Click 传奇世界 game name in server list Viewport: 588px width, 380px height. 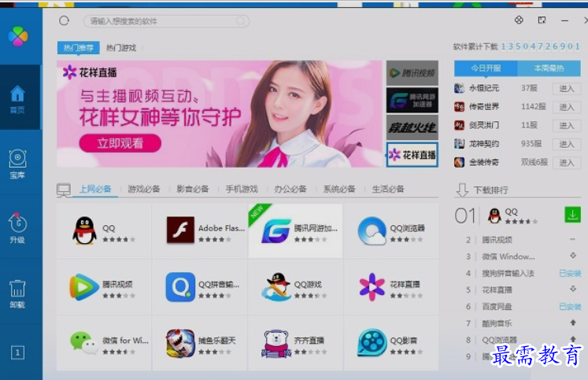point(484,106)
